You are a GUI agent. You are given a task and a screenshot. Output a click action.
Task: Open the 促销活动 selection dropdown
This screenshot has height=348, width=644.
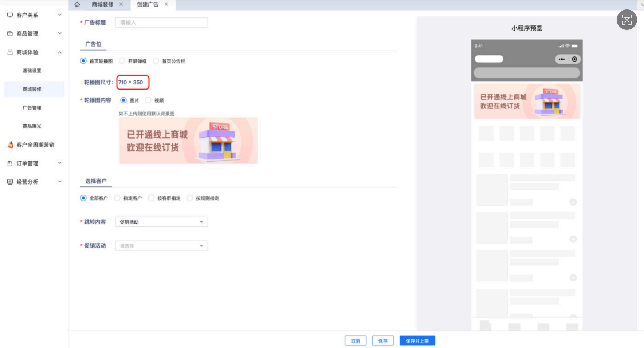point(161,246)
